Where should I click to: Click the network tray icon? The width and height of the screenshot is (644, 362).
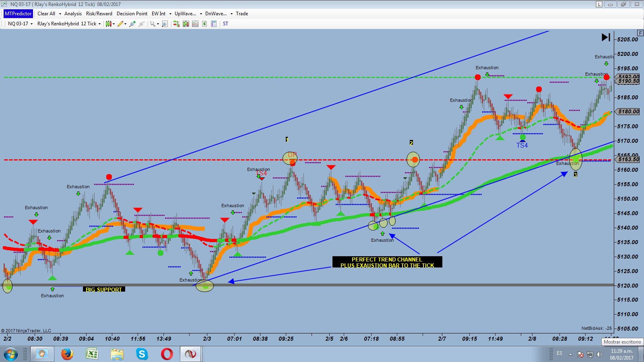[590, 354]
